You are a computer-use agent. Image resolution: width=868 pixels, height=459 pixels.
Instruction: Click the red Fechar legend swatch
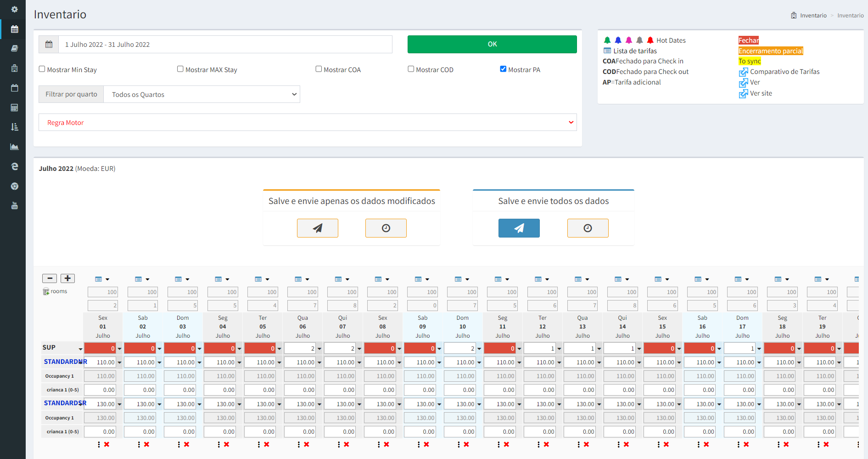(748, 40)
